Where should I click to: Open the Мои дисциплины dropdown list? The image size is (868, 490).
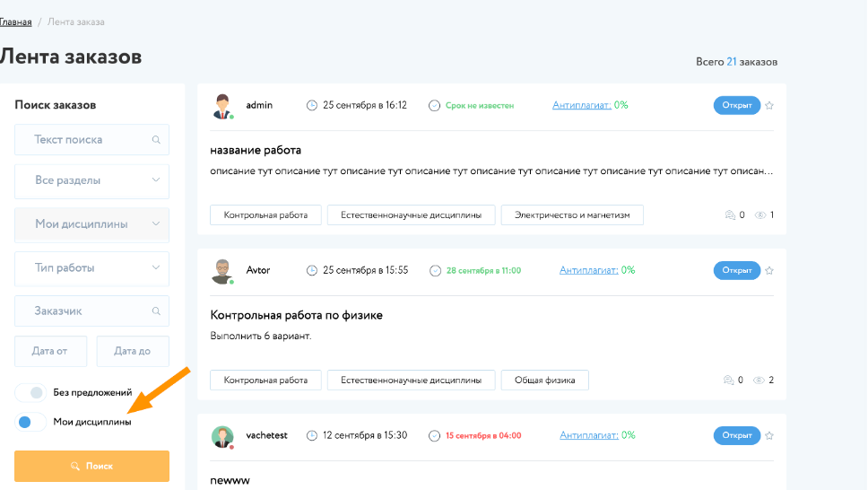tap(91, 224)
